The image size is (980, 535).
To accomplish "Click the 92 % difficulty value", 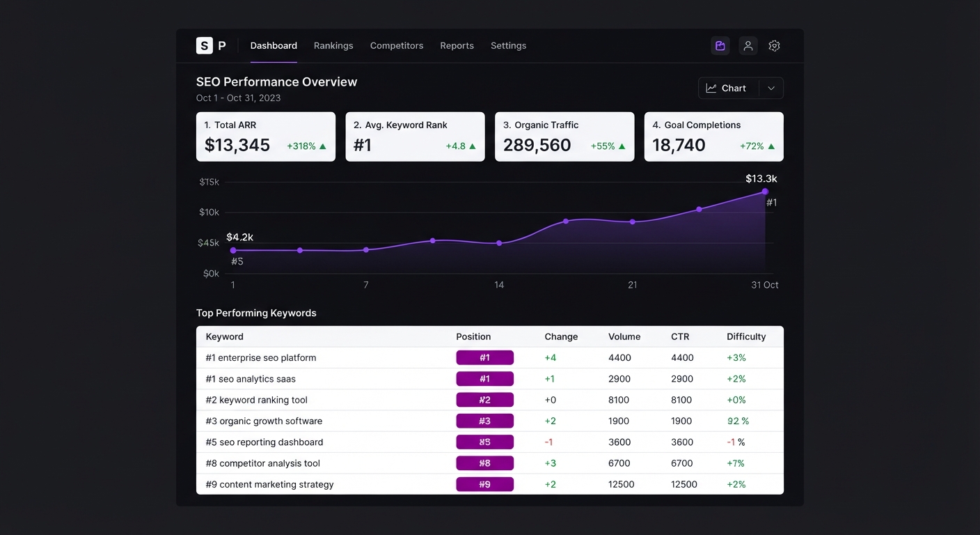I will click(738, 421).
